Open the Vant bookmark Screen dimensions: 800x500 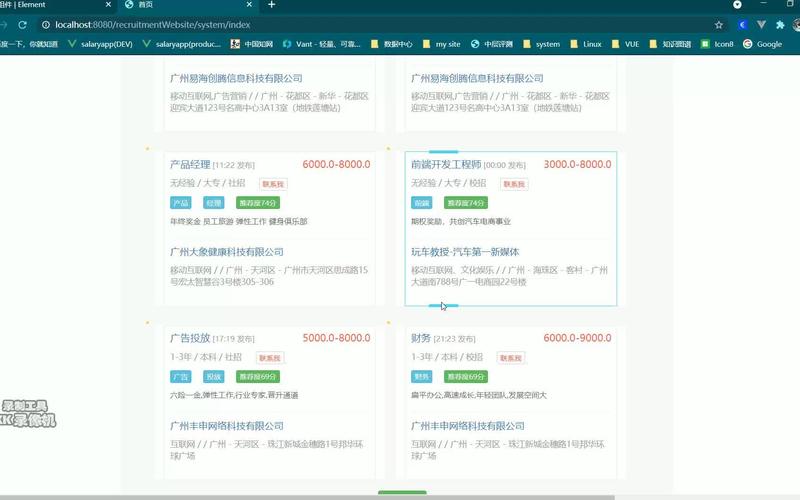coord(321,44)
